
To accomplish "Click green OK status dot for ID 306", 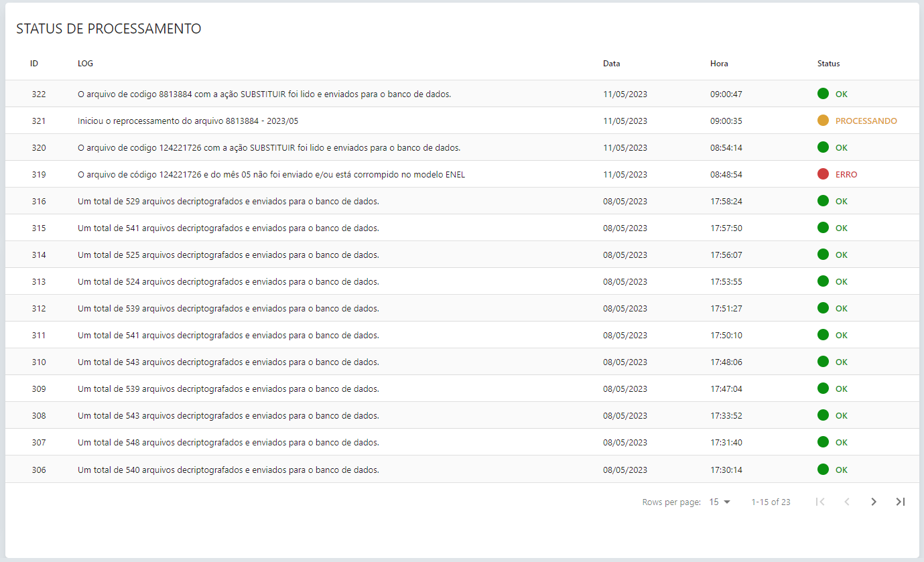I will tap(823, 470).
